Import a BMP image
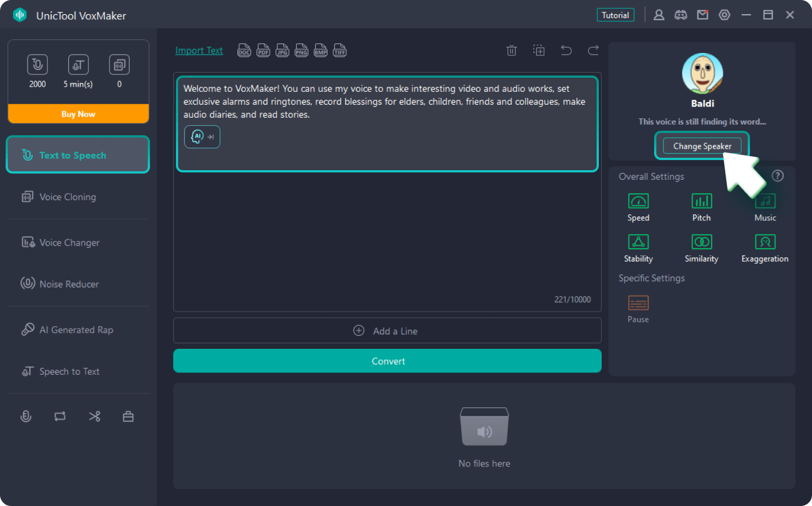 coord(321,51)
